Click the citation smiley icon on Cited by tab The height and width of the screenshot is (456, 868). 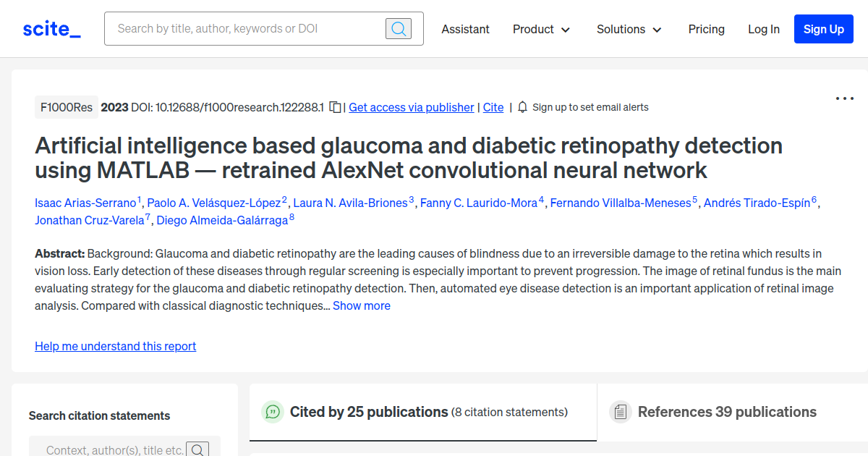coord(272,412)
